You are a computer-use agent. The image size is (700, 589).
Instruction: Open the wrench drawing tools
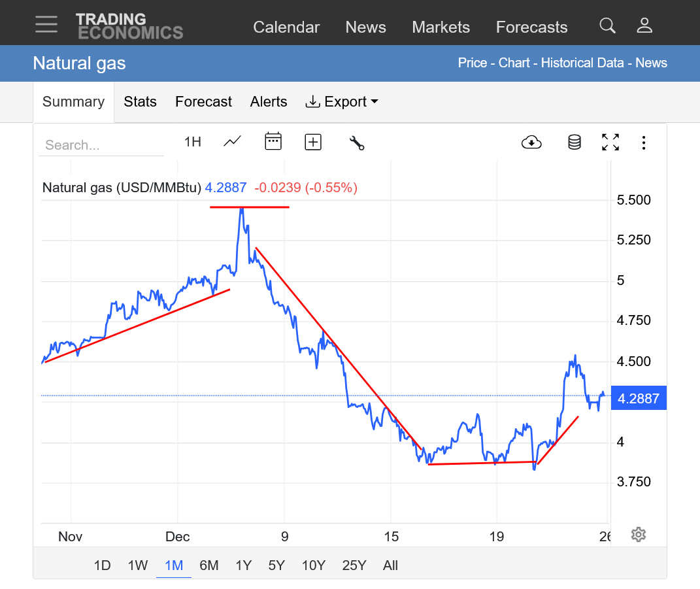tap(356, 143)
